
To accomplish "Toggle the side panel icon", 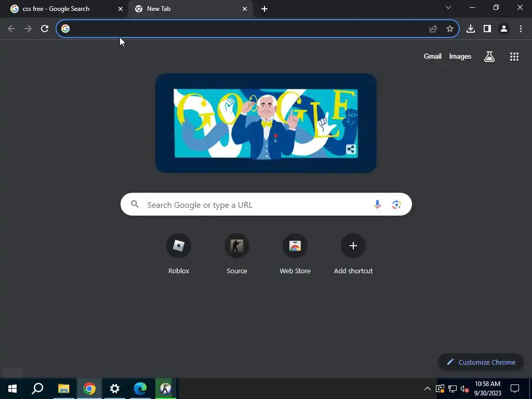I will pyautogui.click(x=487, y=29).
